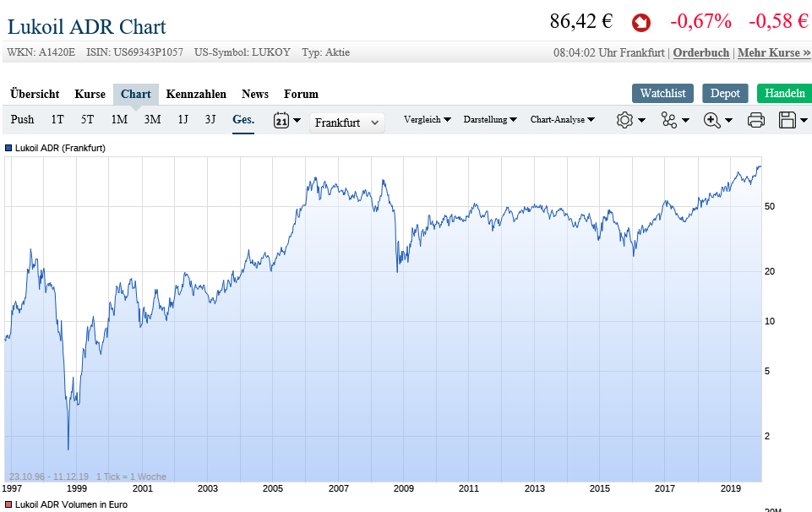Image resolution: width=812 pixels, height=512 pixels.
Task: Click the green Handeln button
Action: [x=785, y=93]
